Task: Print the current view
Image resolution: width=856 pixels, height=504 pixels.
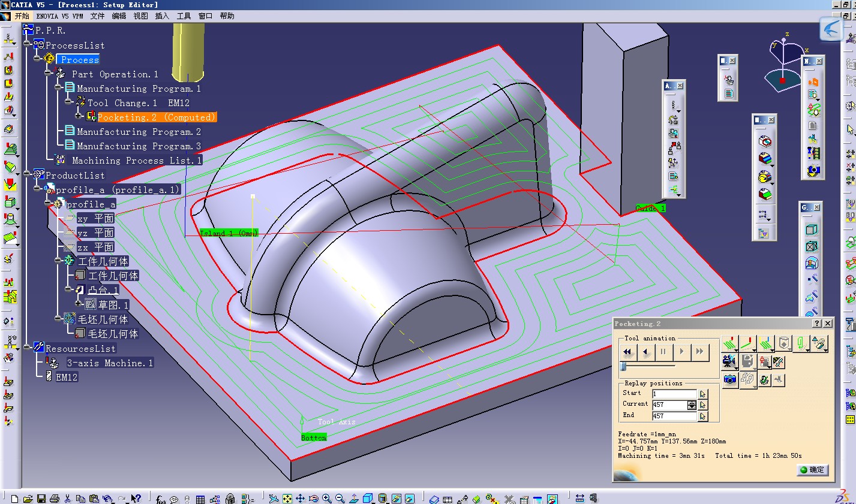Action: (x=55, y=499)
